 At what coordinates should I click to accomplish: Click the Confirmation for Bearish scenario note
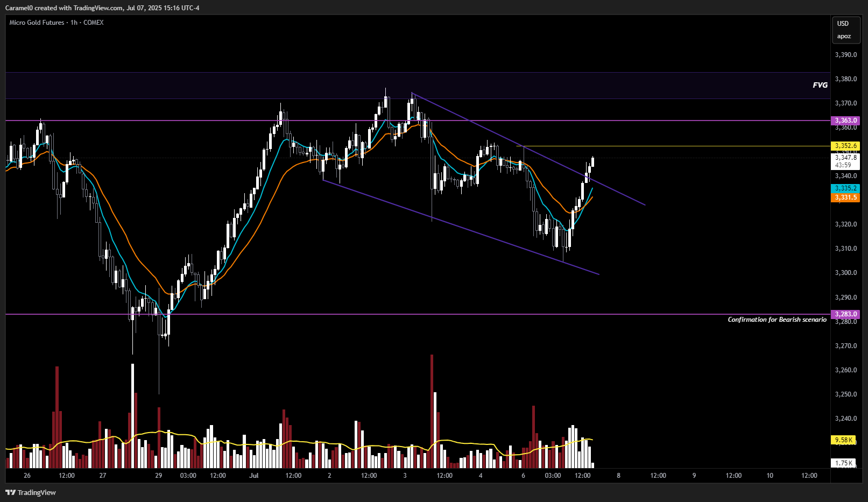(777, 320)
